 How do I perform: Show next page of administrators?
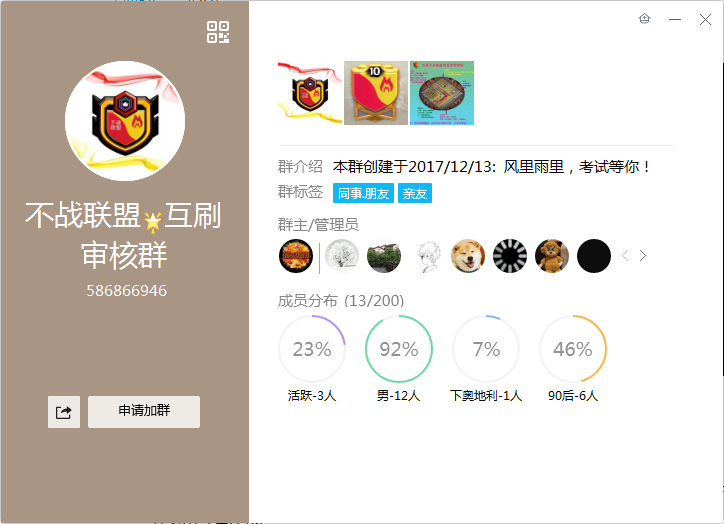[x=643, y=256]
